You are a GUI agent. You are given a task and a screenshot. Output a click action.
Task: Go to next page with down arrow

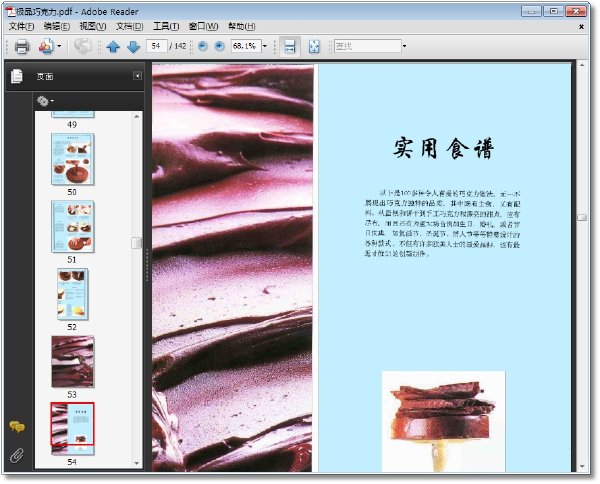(133, 47)
